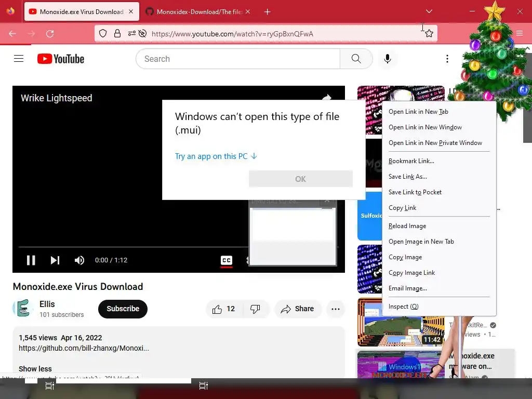Viewport: 532px width, 399px height.
Task: Open the YouTube guide hamburger menu
Action: click(19, 59)
